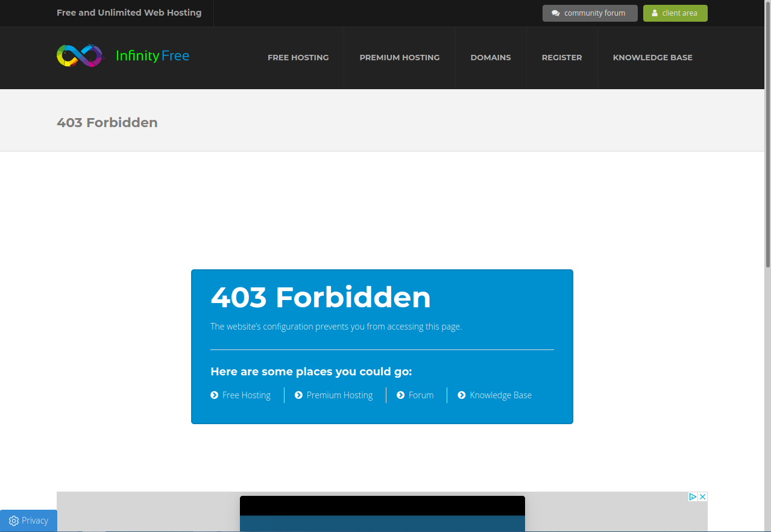This screenshot has width=771, height=532.
Task: Click the AdChoices triangle icon on ad
Action: coord(693,497)
